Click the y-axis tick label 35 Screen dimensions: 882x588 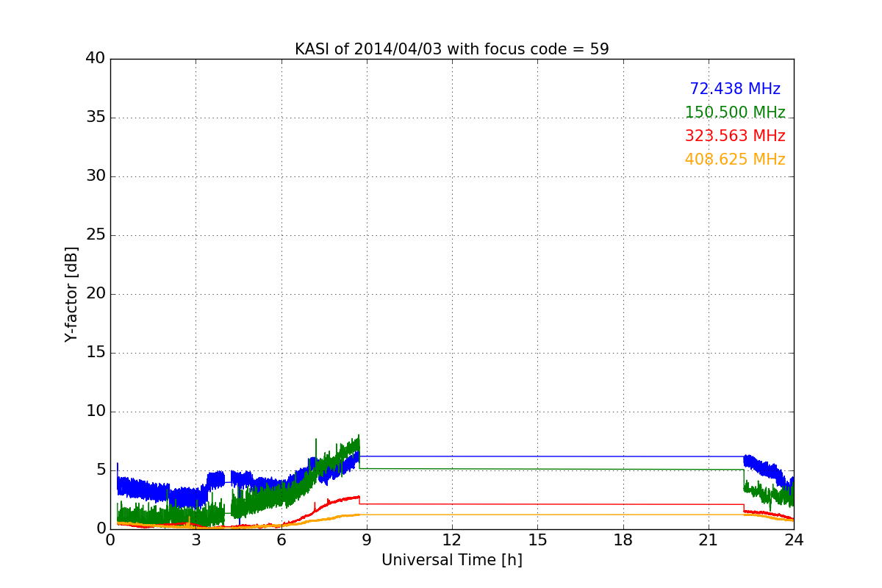96,118
